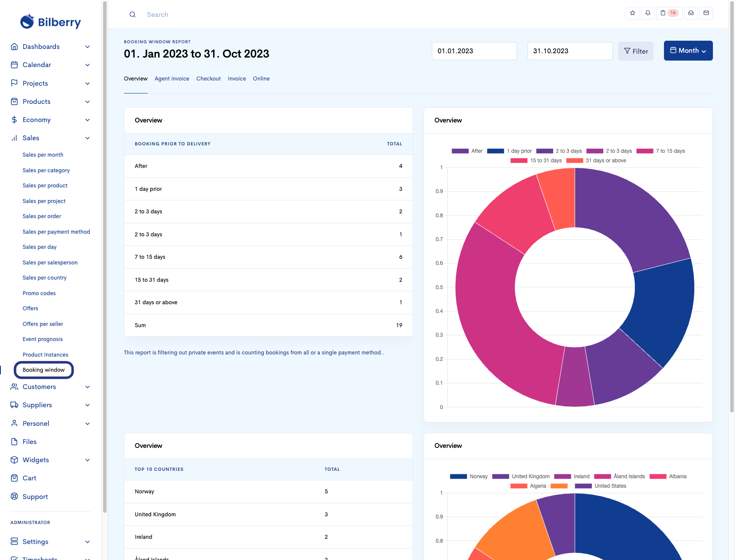Open clipboard icon with 16 badge

(669, 13)
